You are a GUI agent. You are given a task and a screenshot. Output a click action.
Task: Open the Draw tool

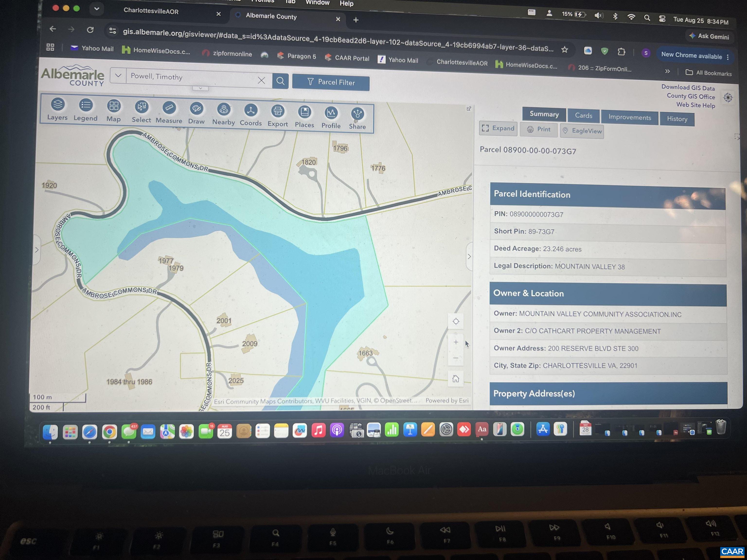196,114
